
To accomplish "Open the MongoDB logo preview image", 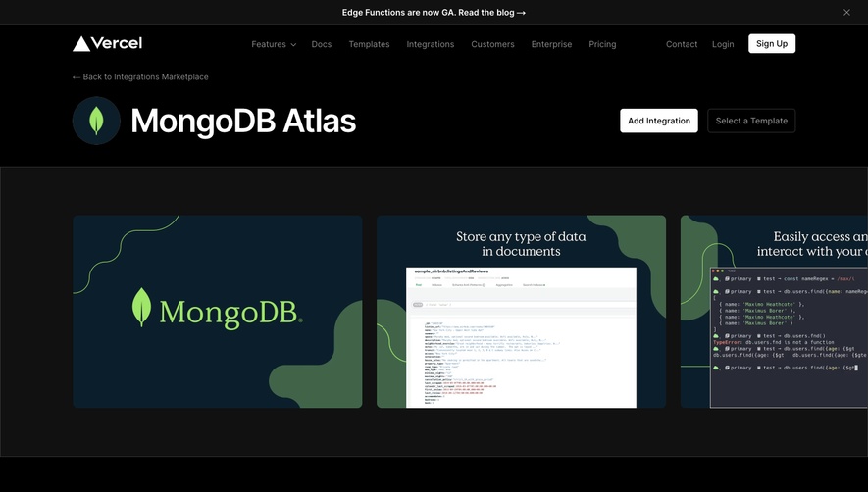I will [x=218, y=312].
